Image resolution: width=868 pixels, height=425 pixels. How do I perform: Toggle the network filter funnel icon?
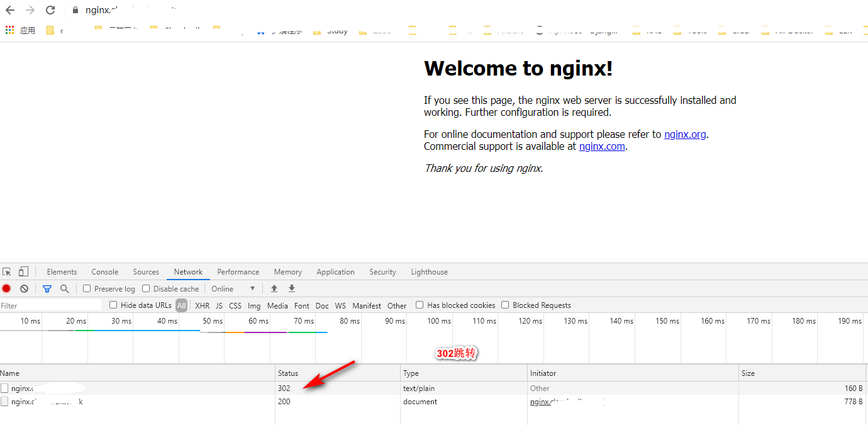pos(47,288)
